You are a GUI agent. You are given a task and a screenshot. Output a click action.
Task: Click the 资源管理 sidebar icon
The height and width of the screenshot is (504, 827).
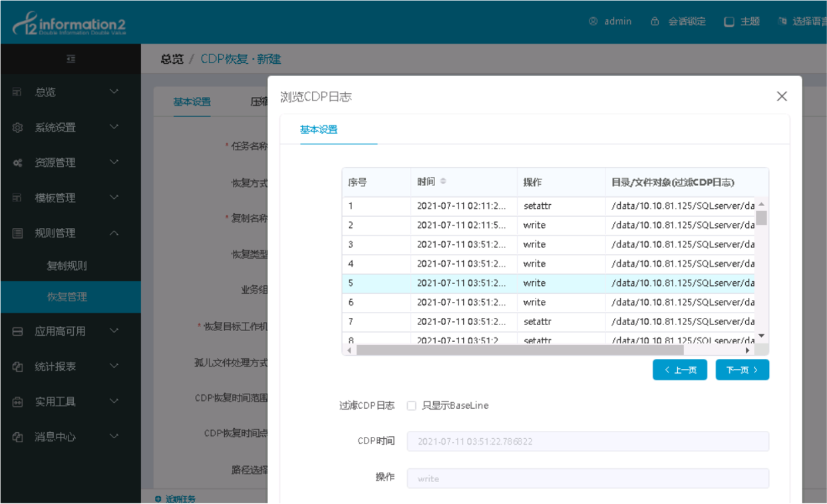[18, 163]
